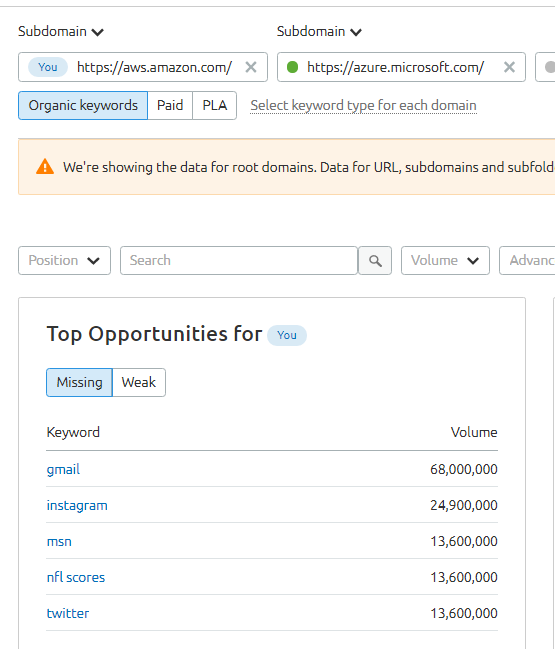This screenshot has width=555, height=649.
Task: Switch to the PLA keyword type
Action: (214, 106)
